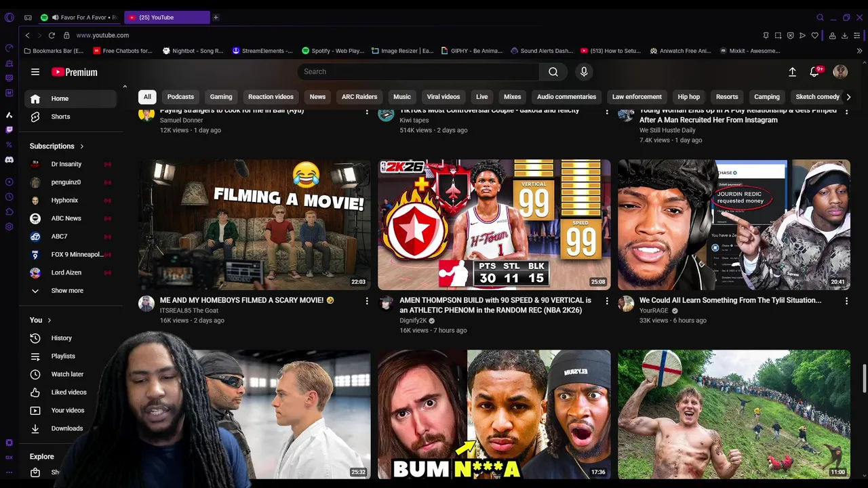The image size is (868, 488).
Task: Open the account avatar menu
Action: click(840, 72)
